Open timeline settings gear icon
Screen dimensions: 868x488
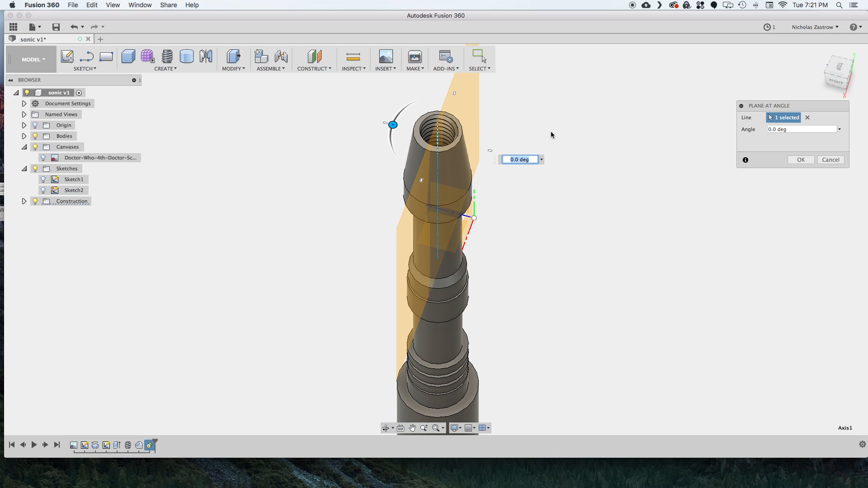(862, 445)
